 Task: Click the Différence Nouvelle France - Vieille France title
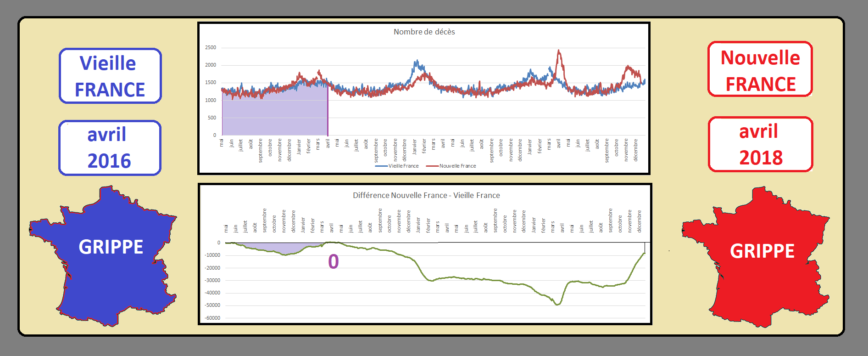tap(426, 195)
